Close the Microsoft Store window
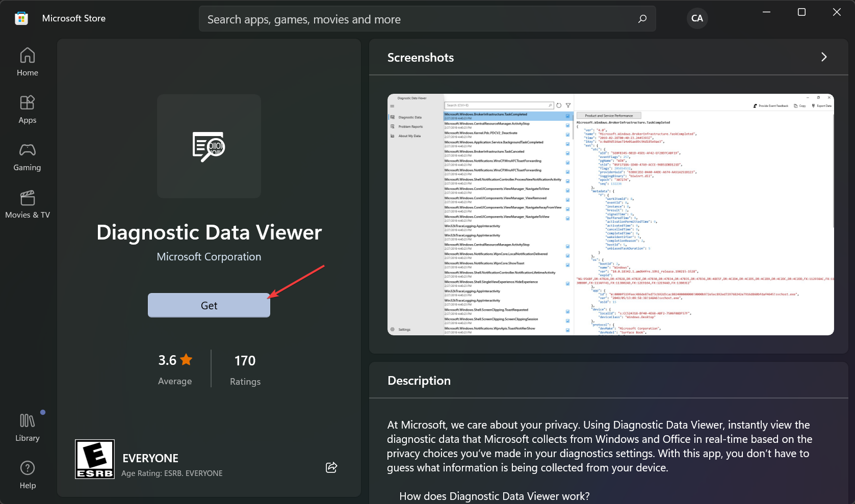Screen dimensions: 855x504 pos(837,12)
